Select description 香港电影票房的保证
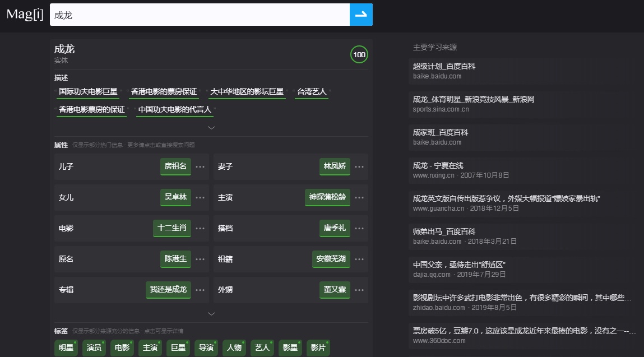 (x=91, y=110)
